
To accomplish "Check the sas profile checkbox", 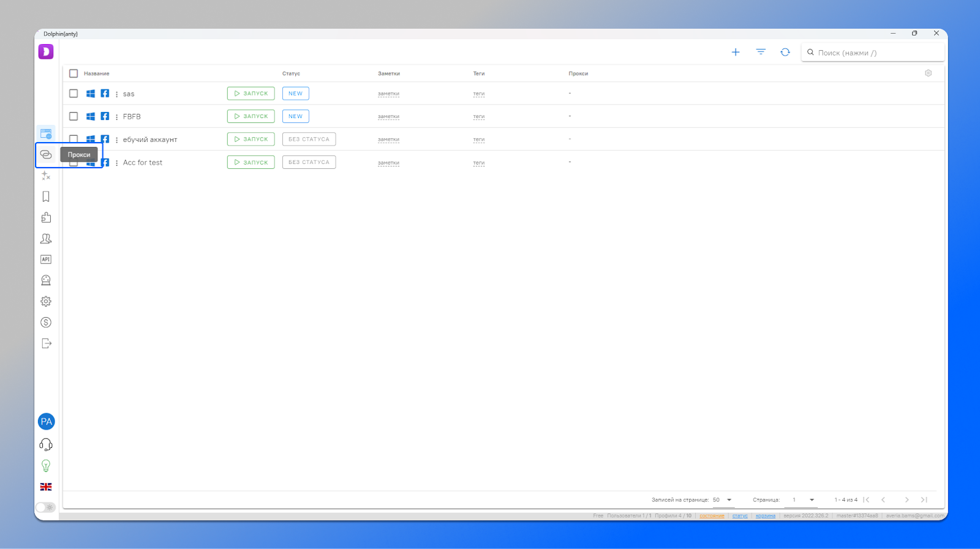I will pos(73,94).
